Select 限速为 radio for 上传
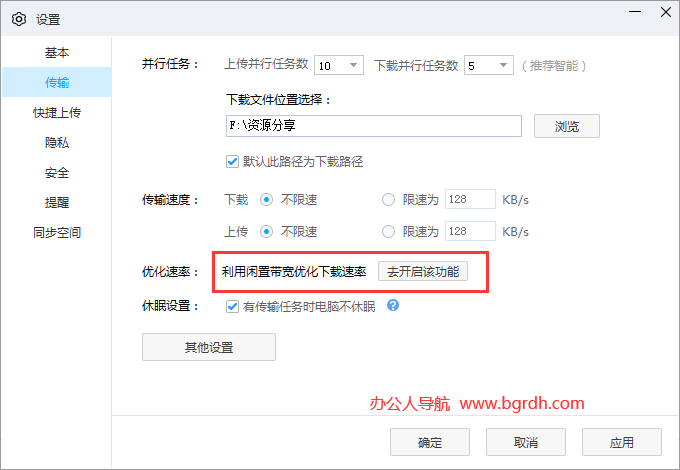 point(388,232)
